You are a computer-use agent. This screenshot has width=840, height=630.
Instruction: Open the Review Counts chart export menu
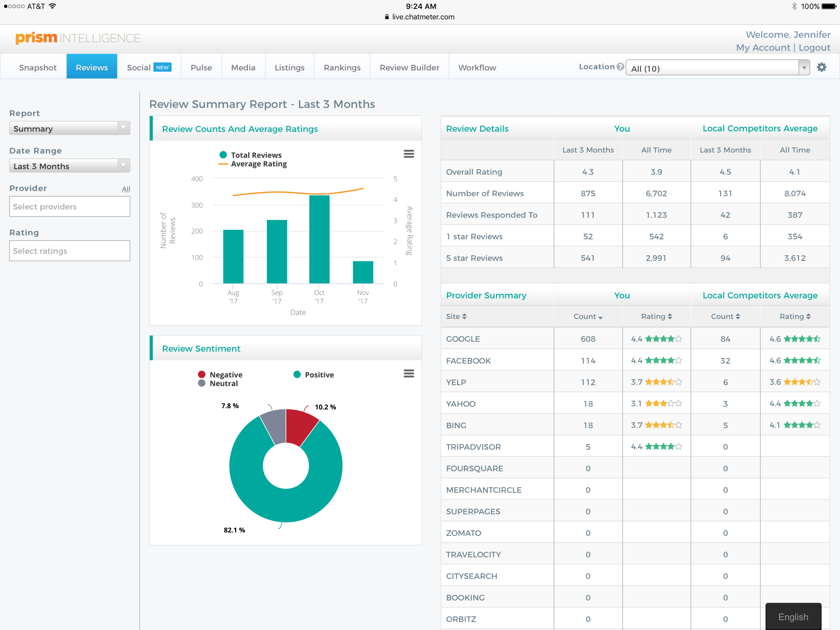pos(409,154)
